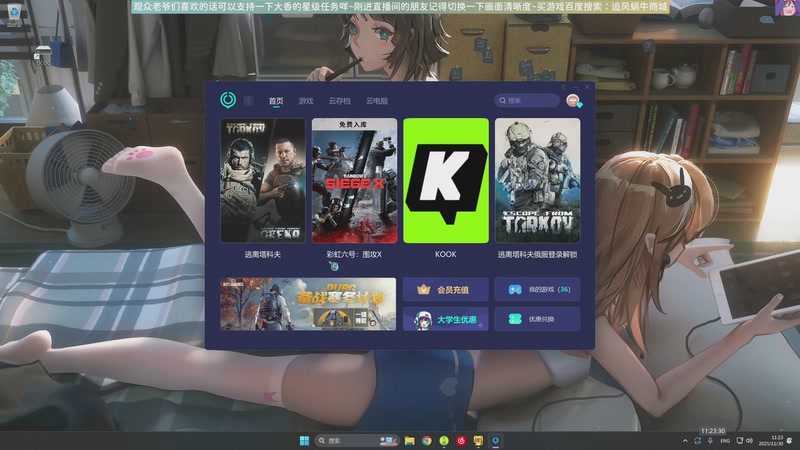800x450 pixels.
Task: Click the green power logo in the app header
Action: click(x=228, y=100)
